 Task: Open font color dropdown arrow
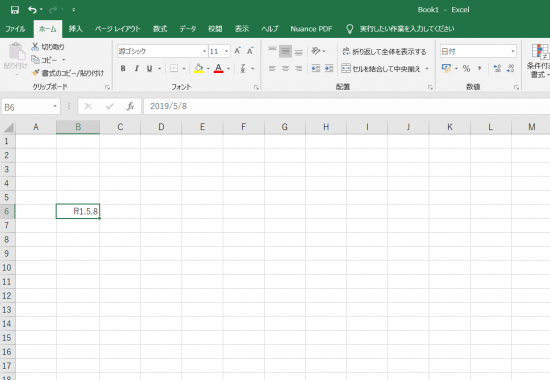tap(228, 68)
